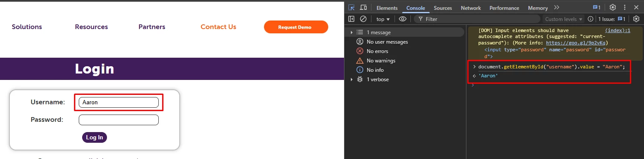
Task: Click the input password element code line
Action: click(x=555, y=53)
